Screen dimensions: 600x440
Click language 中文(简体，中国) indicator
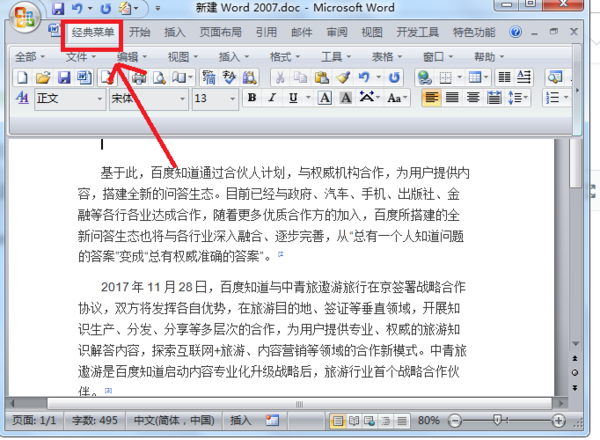coord(174,420)
